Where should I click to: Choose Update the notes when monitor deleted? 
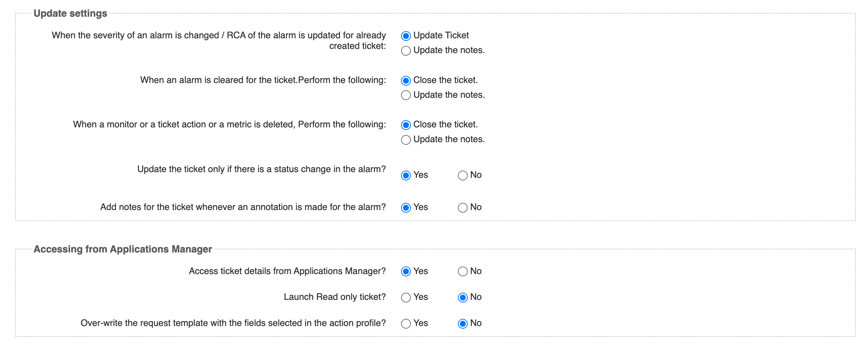[406, 140]
